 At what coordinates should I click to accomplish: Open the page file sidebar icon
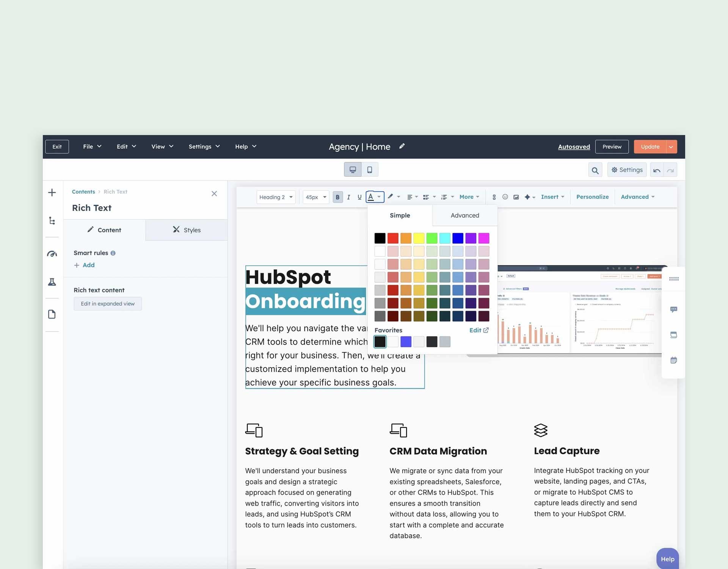click(52, 314)
